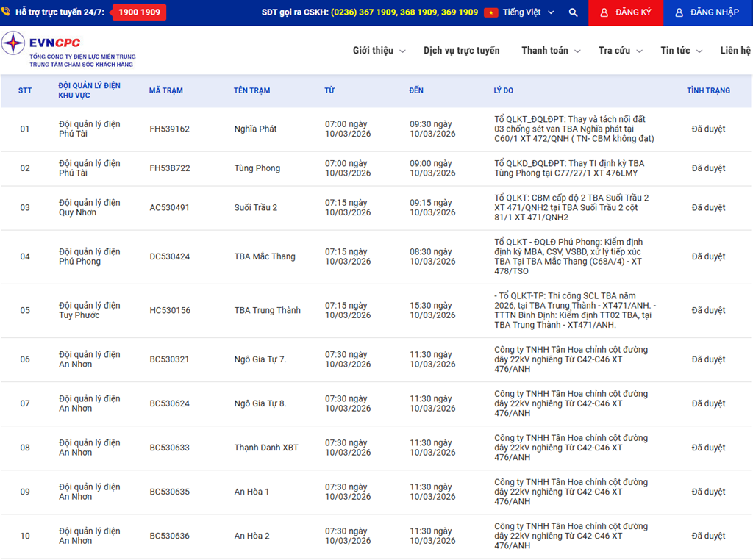Open the Liên hệ menu item
The width and height of the screenshot is (753, 560).
(x=735, y=51)
